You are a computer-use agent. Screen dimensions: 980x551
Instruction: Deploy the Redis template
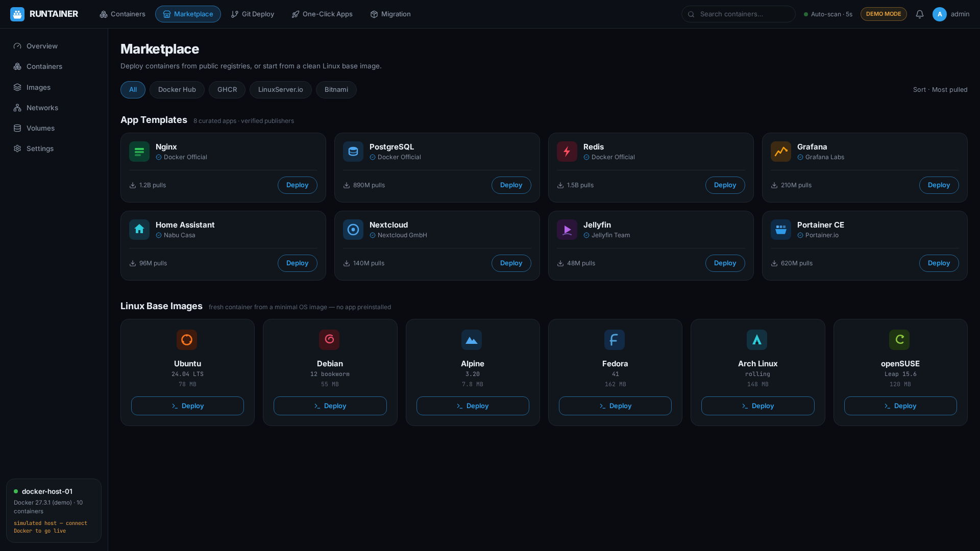725,185
